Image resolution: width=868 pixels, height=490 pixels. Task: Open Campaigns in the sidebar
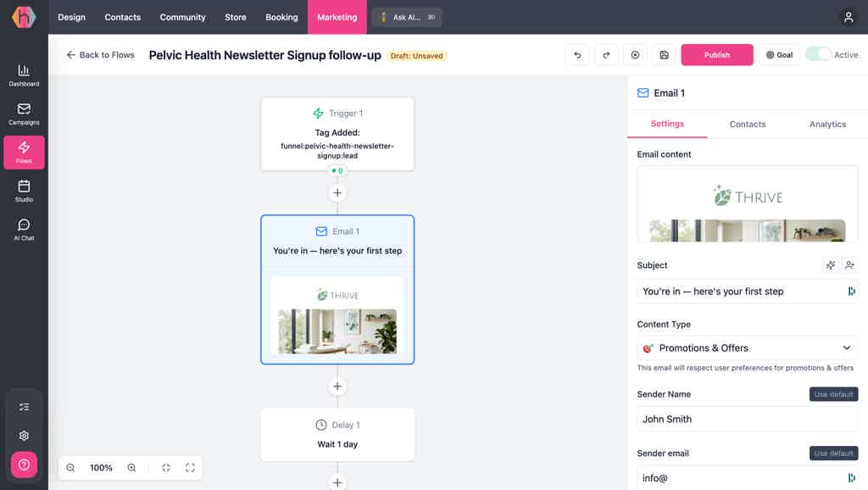[24, 114]
